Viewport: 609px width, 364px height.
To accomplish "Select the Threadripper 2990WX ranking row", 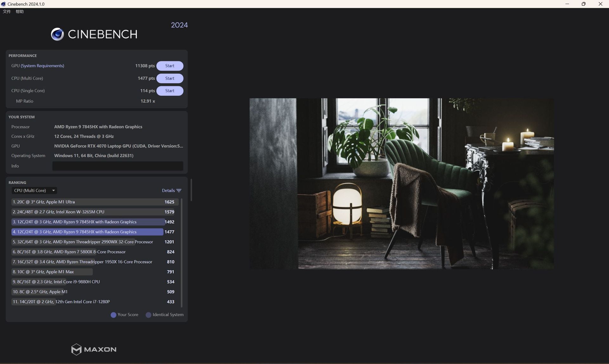I will (x=95, y=242).
